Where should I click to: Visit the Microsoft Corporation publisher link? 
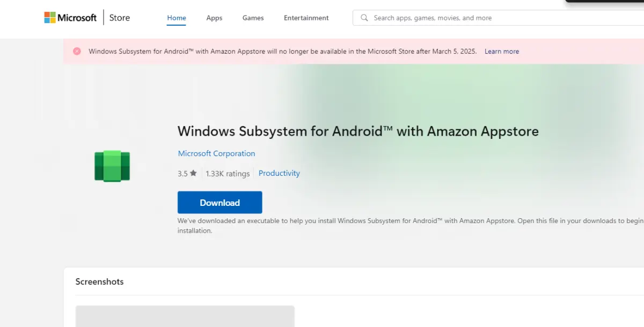click(216, 153)
